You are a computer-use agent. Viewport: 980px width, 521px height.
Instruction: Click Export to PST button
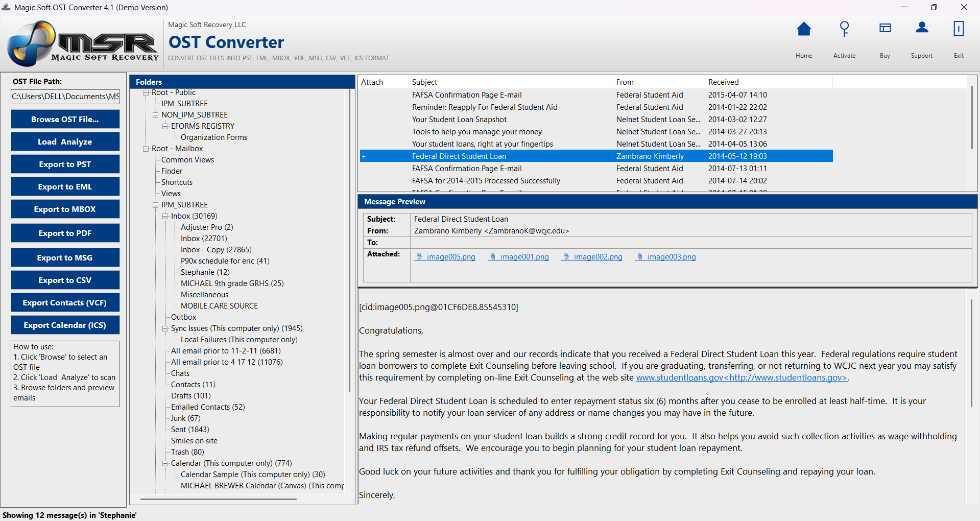(65, 164)
